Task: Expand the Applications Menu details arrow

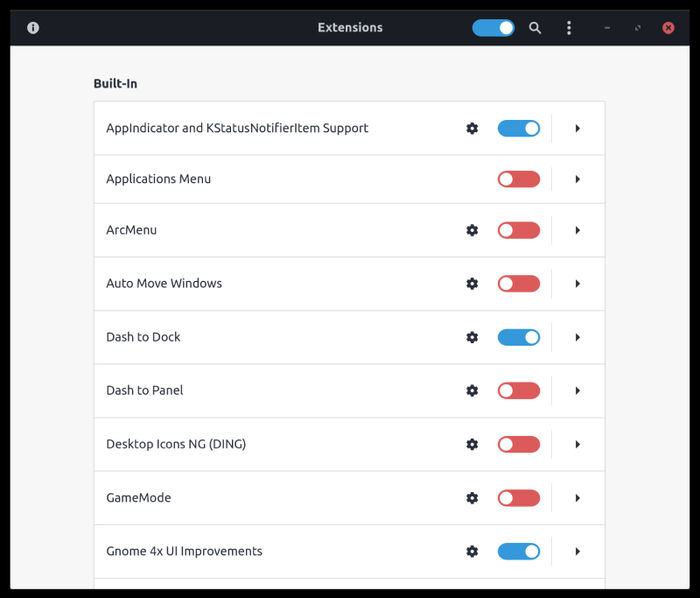Action: click(577, 179)
